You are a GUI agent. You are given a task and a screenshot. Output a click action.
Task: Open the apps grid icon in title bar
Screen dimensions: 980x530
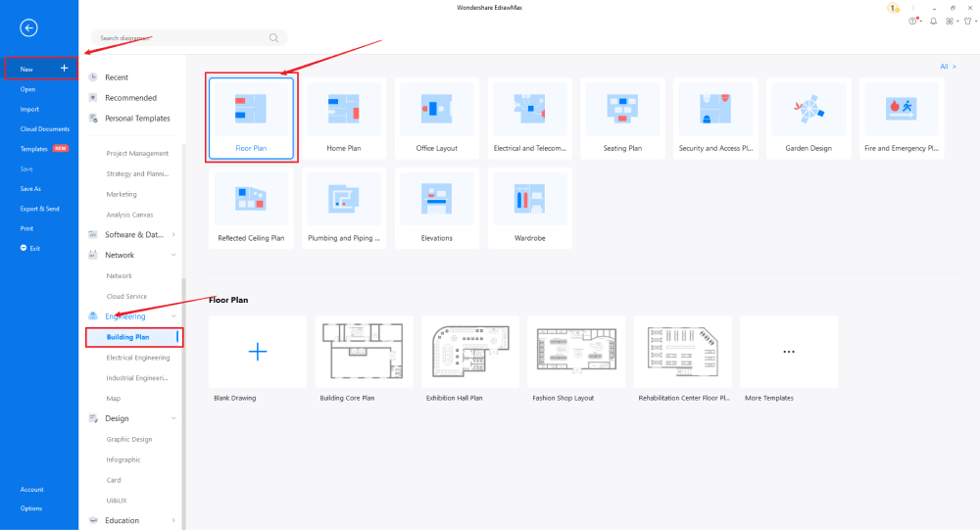[950, 22]
